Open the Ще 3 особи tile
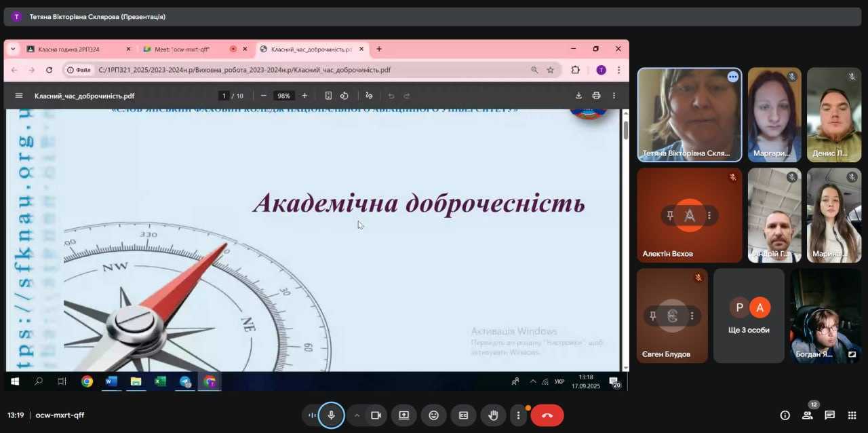 pyautogui.click(x=749, y=316)
